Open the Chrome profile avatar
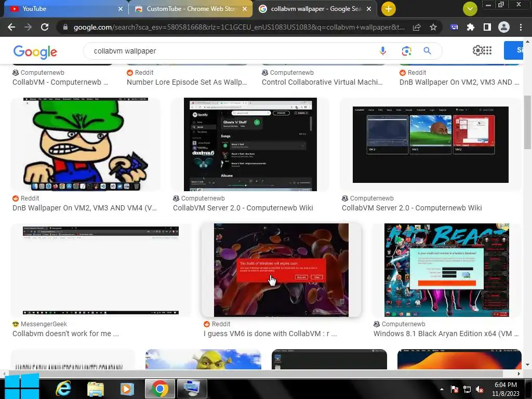The width and height of the screenshot is (532, 399). pyautogui.click(x=504, y=27)
